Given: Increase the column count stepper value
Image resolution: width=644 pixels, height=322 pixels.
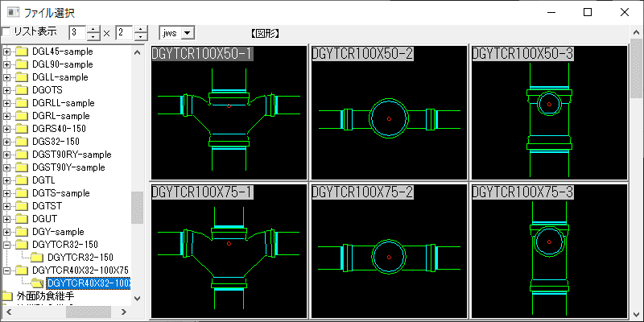Looking at the screenshot, I should point(95,29).
